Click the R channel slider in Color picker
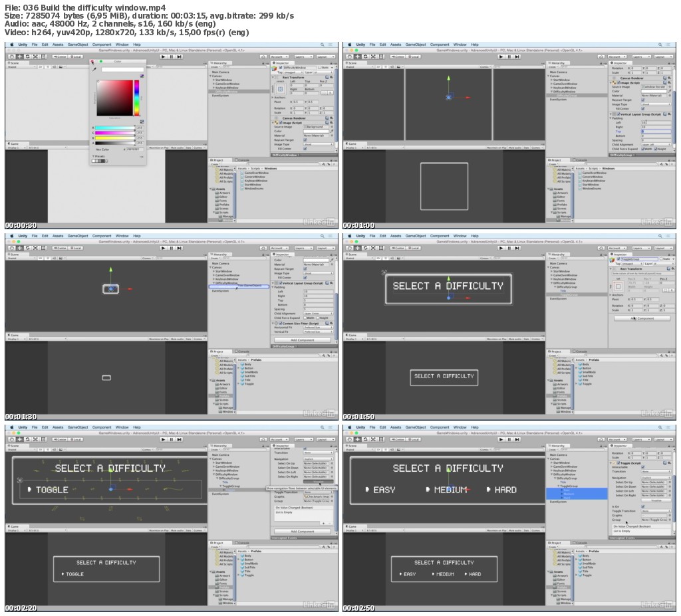The width and height of the screenshot is (681, 616). 115,128
